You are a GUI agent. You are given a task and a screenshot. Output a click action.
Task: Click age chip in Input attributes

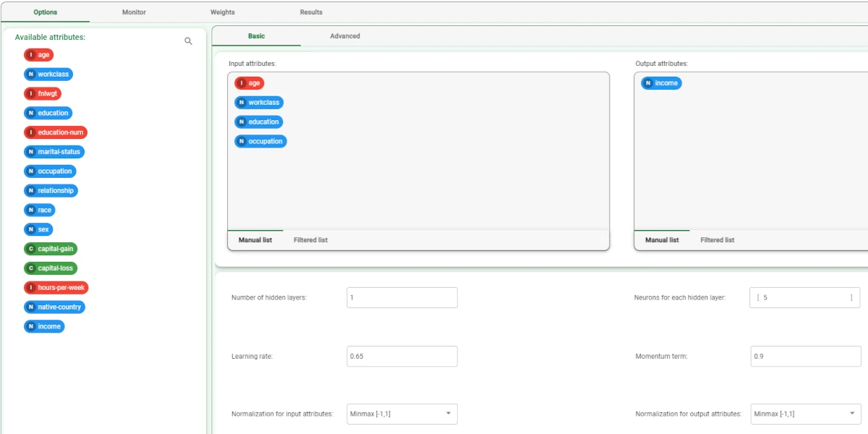tap(250, 83)
